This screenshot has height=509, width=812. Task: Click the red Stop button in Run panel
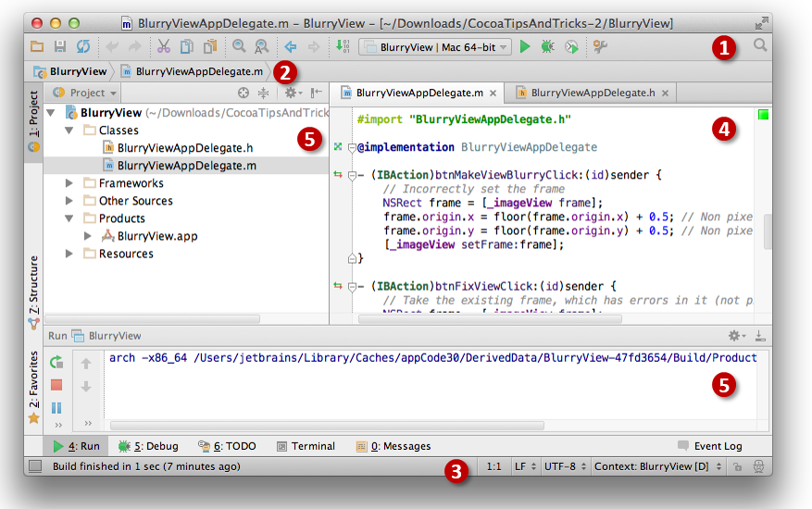57,385
